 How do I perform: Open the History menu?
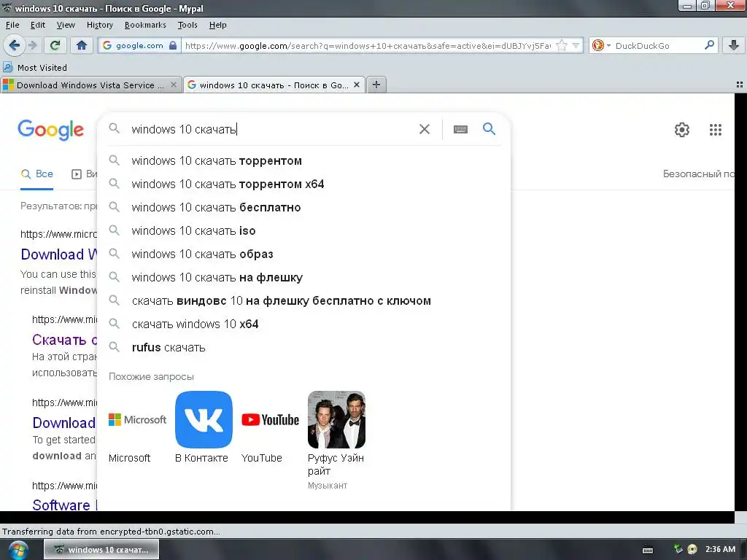point(99,25)
